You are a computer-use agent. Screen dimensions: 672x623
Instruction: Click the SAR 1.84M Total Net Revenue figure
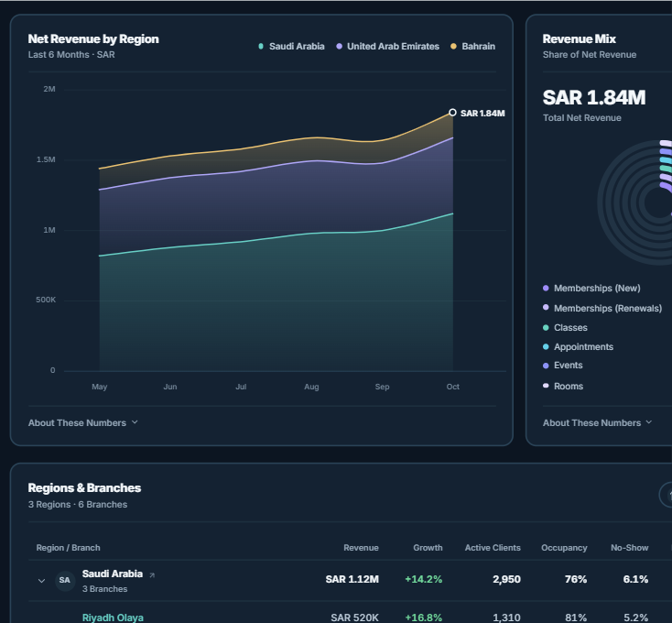pyautogui.click(x=594, y=98)
